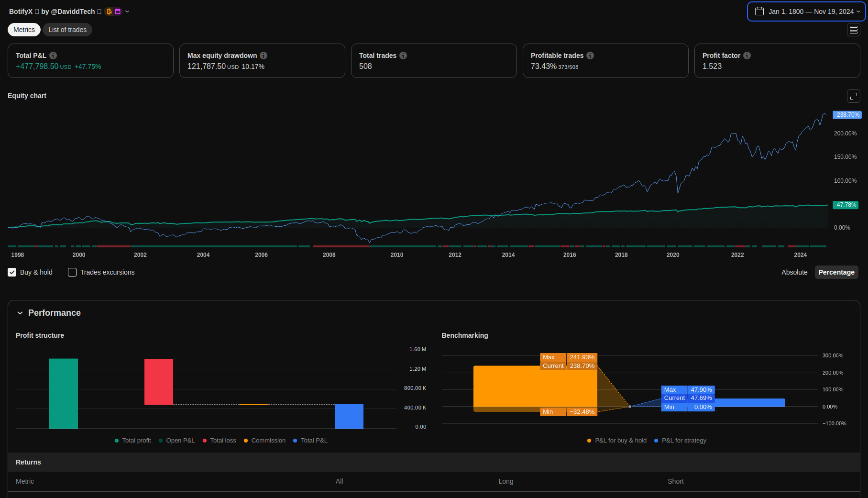Select Percentage chart mode button
The width and height of the screenshot is (868, 498).
[x=836, y=272]
